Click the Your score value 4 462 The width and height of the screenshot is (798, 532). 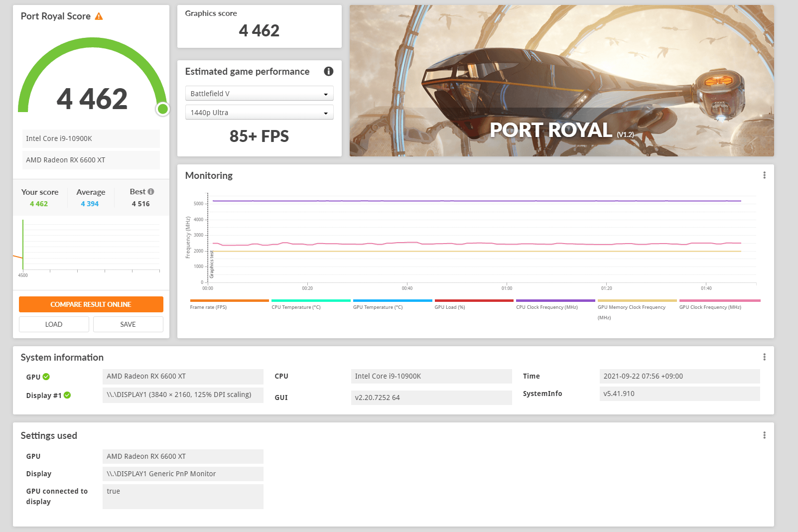coord(39,204)
